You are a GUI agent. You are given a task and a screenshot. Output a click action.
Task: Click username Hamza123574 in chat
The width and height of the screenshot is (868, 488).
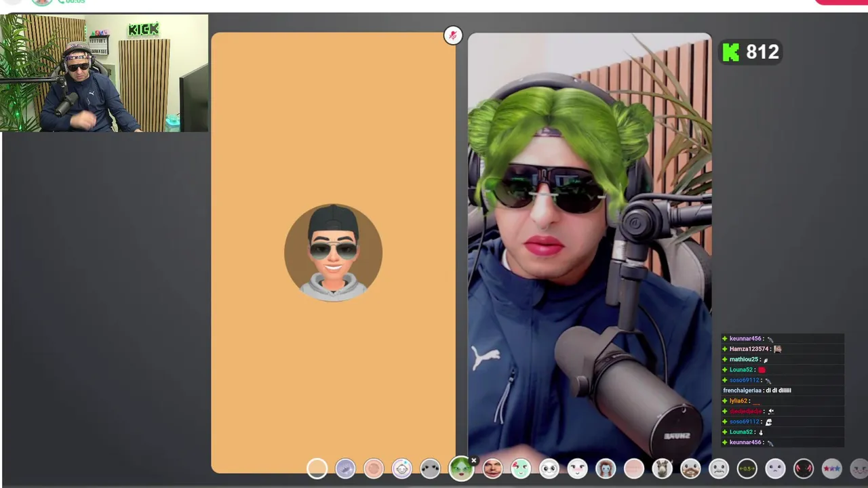(x=749, y=349)
